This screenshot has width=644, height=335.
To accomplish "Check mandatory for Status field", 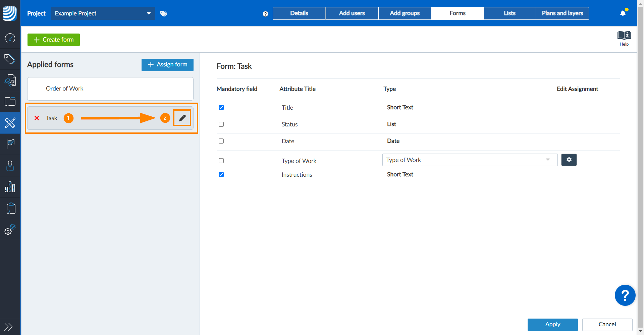I will coord(221,124).
